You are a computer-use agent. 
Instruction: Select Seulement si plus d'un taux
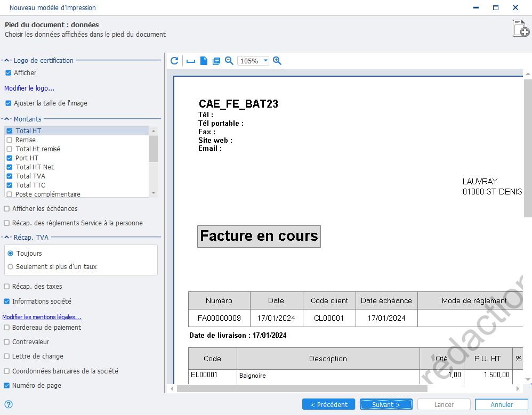[x=11, y=267]
